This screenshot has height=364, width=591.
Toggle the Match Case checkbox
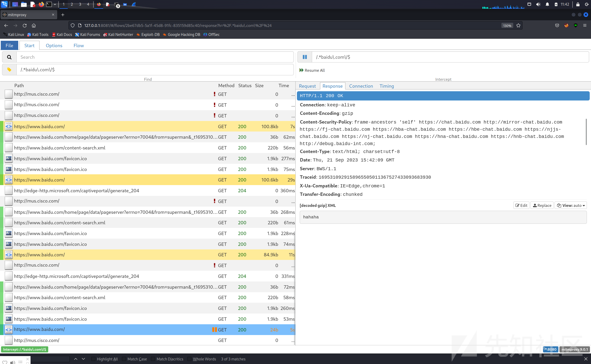click(x=124, y=359)
